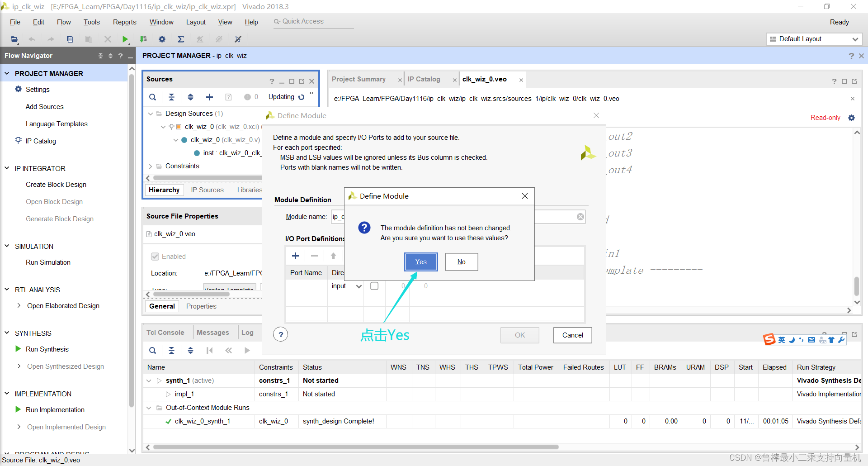This screenshot has height=466, width=868.
Task: Collapse the Design Sources tree node
Action: [x=151, y=114]
